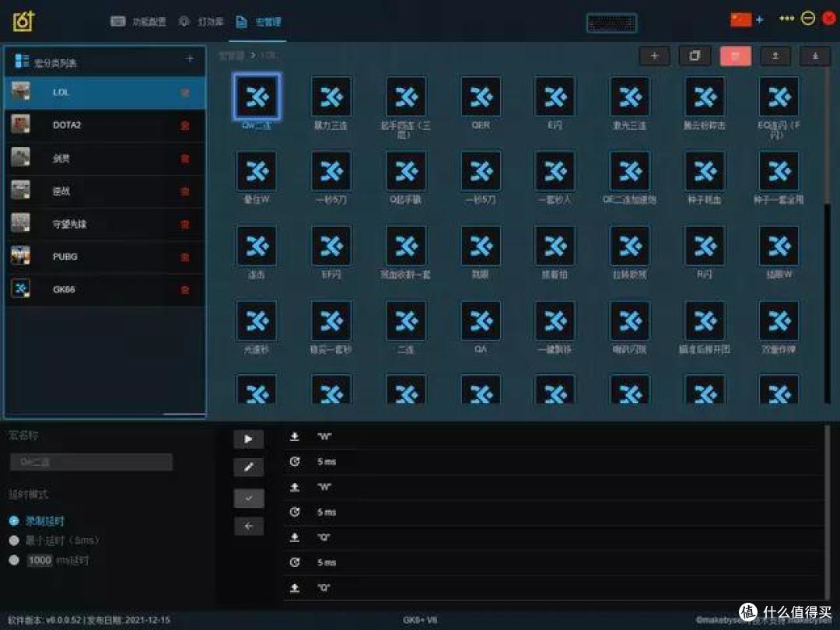Open the 功能配置 tab
The width and height of the screenshot is (840, 630).
138,22
